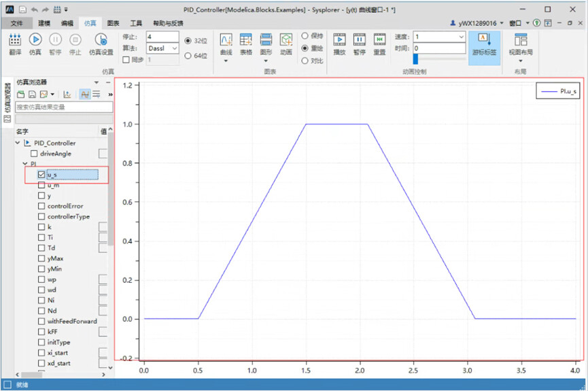Click the ribbon collapse icon near 窗口
Screen dimensions: 588x391
[548, 23]
